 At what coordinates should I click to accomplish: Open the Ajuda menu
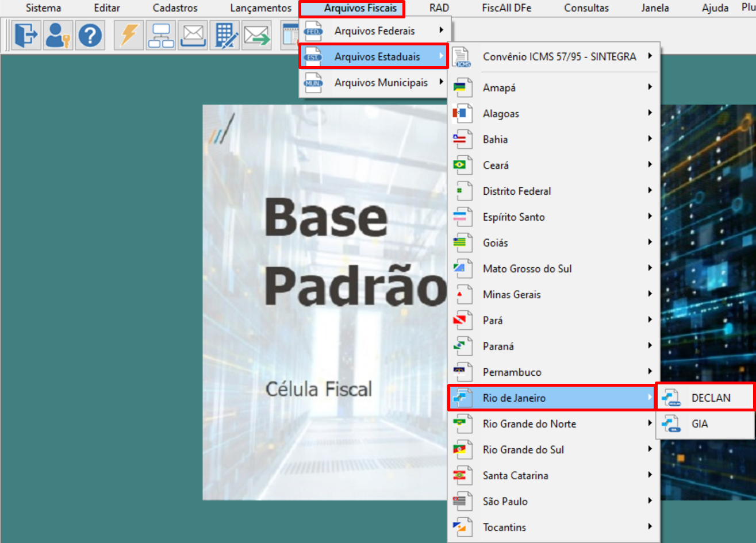[715, 8]
